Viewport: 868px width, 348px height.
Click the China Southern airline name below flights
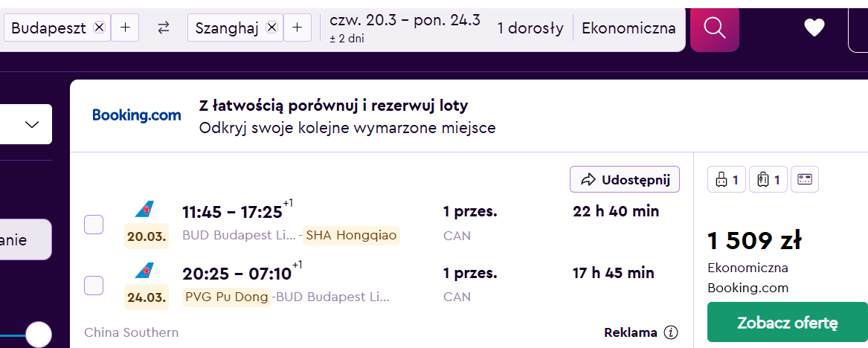point(131,332)
